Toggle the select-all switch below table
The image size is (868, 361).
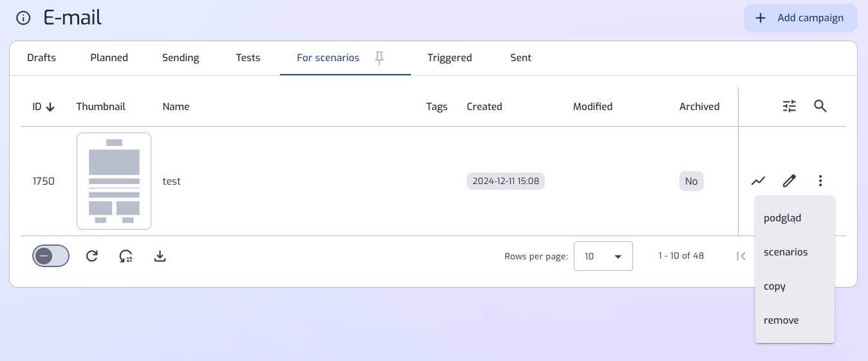click(x=51, y=256)
